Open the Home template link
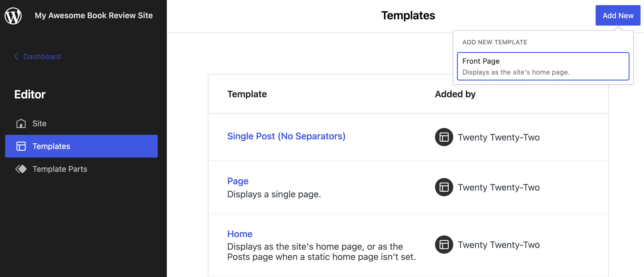 tap(240, 234)
